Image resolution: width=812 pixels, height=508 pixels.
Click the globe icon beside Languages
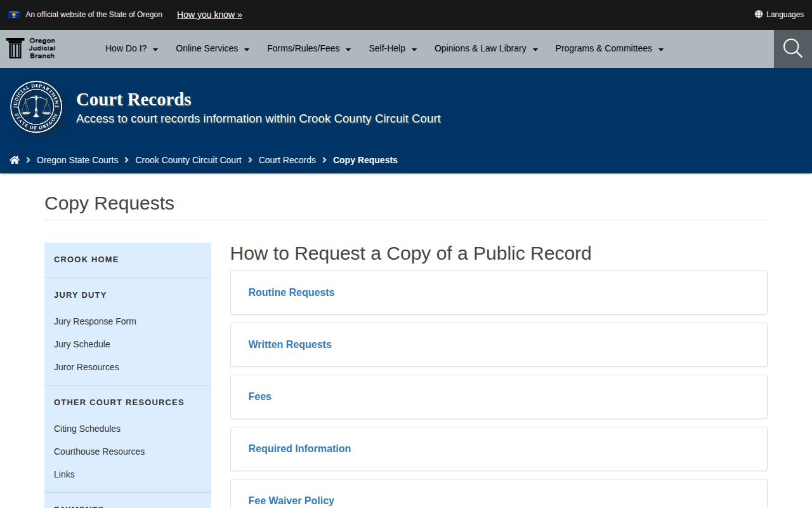(758, 14)
